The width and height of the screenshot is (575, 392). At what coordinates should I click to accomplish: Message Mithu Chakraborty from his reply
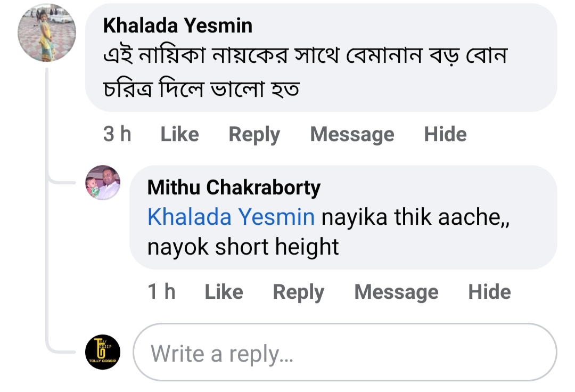click(396, 292)
